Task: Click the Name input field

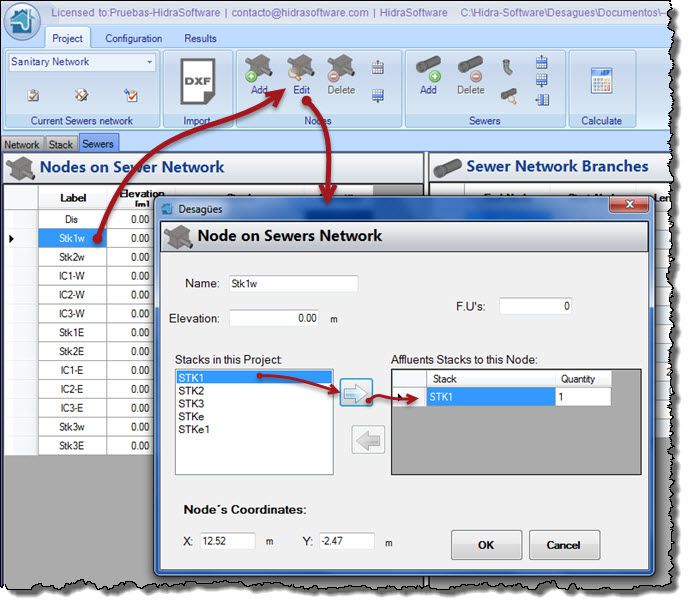Action: (x=293, y=283)
